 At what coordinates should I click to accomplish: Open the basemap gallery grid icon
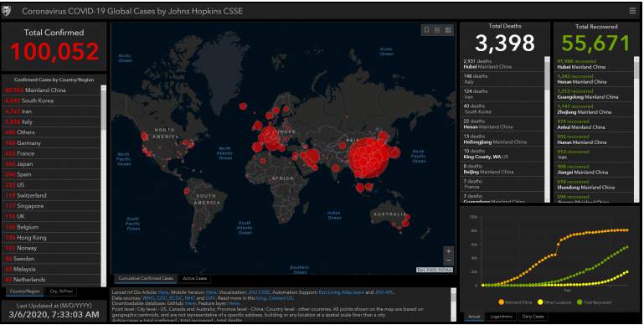(448, 30)
